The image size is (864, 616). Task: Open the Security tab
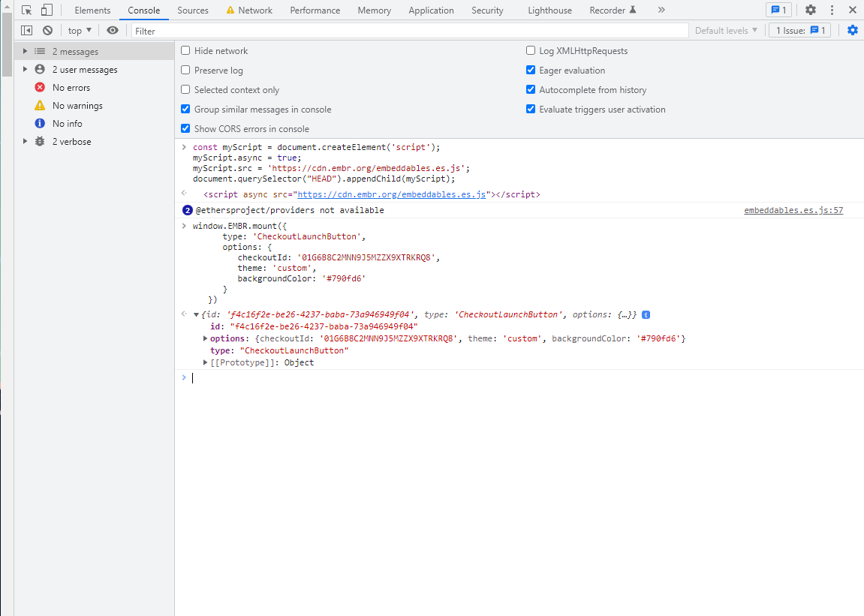488,11
